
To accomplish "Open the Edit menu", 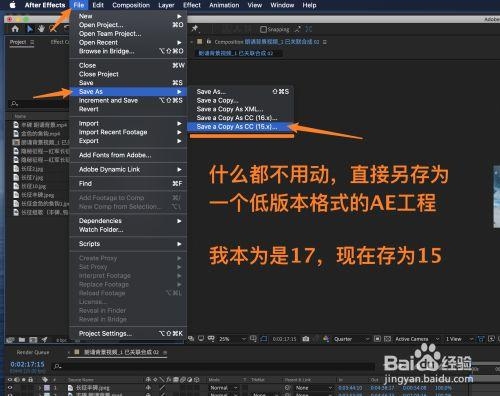I will click(x=98, y=5).
